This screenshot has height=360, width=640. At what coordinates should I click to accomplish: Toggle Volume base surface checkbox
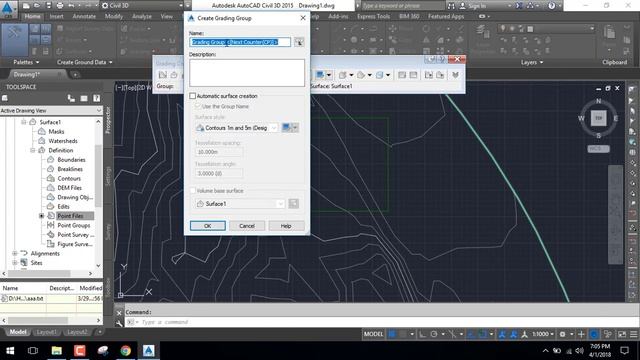193,191
